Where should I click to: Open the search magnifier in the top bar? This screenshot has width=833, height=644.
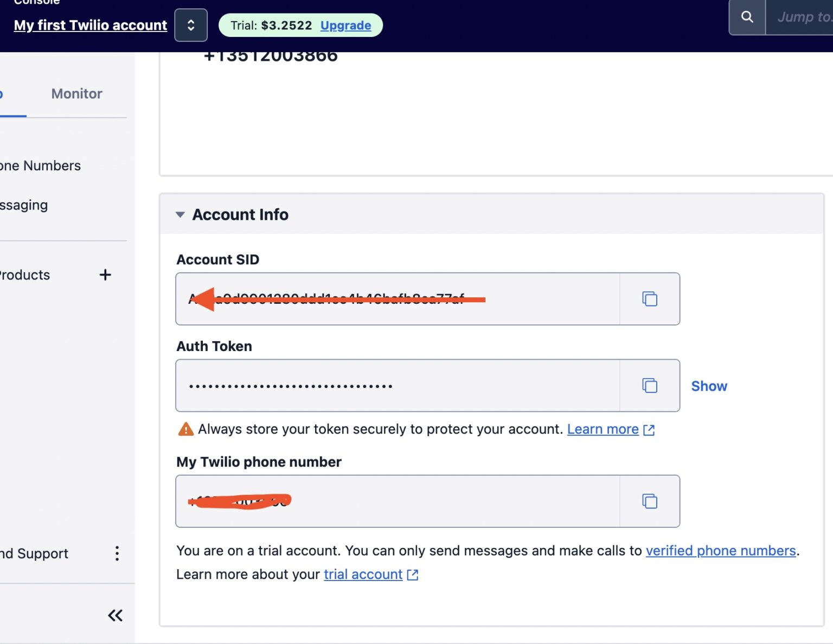click(x=747, y=17)
